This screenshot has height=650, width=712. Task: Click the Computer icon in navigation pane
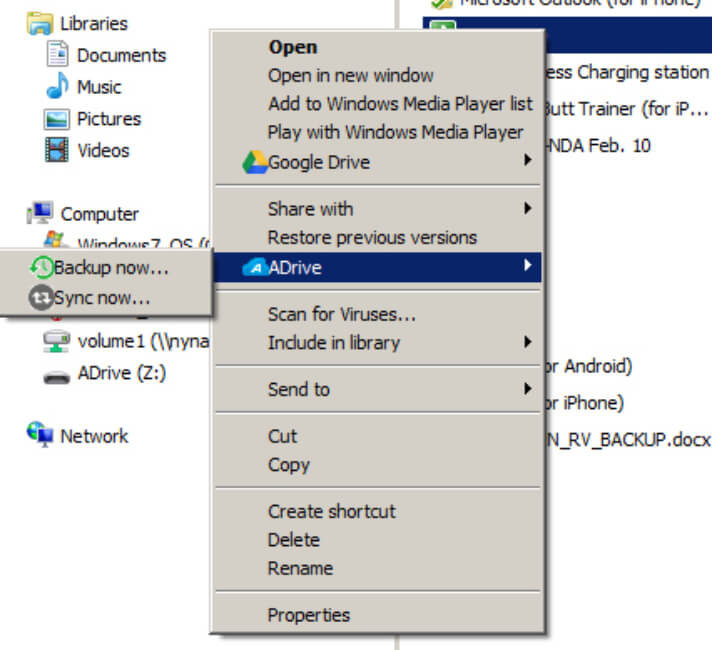(40, 213)
